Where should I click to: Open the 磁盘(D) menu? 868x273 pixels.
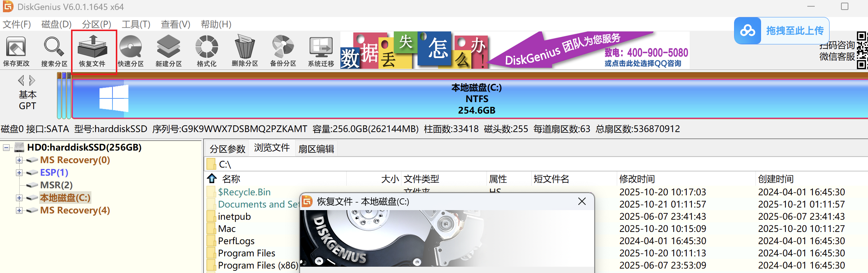coord(56,24)
